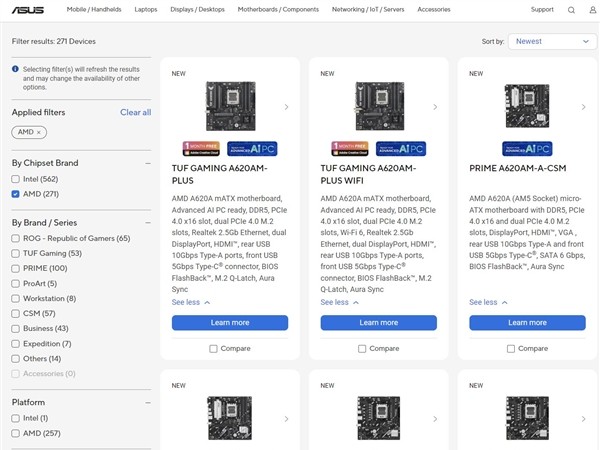Click Adobe 1 month free badge on TUF GAMING A620AM-PLUS

point(201,148)
